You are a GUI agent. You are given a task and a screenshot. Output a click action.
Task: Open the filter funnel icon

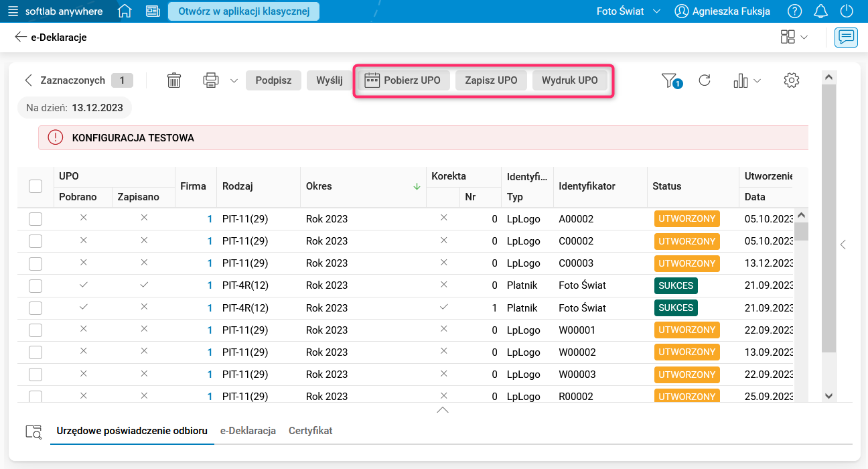click(x=671, y=81)
